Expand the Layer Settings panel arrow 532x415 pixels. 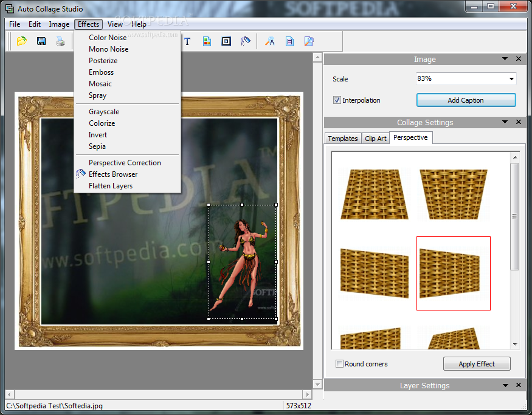pyautogui.click(x=505, y=385)
